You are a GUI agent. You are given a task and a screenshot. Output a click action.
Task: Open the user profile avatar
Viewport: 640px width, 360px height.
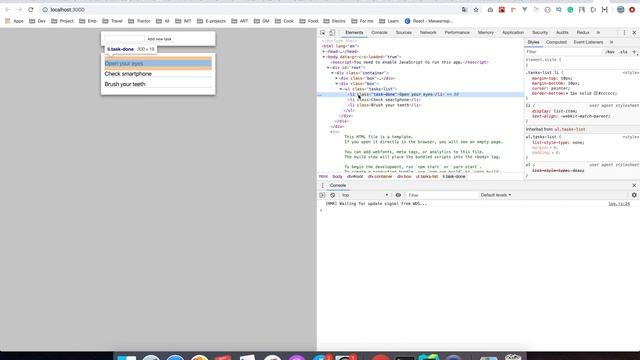[620, 10]
